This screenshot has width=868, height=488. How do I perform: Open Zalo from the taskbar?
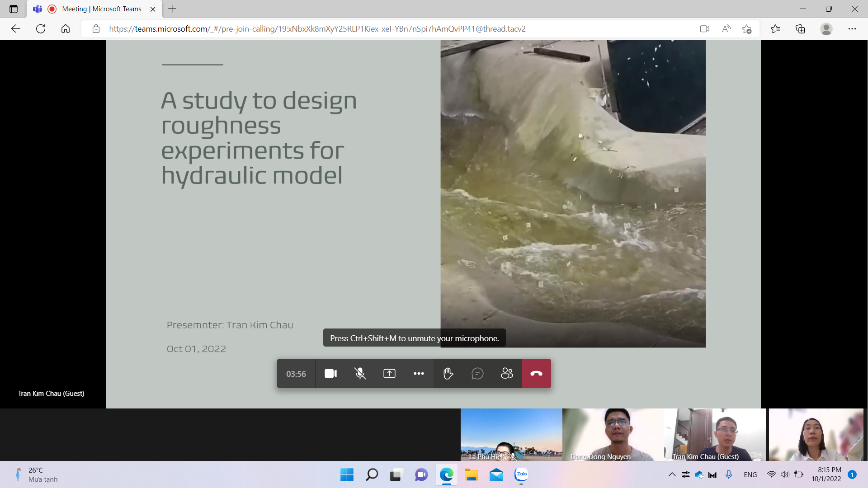click(521, 474)
